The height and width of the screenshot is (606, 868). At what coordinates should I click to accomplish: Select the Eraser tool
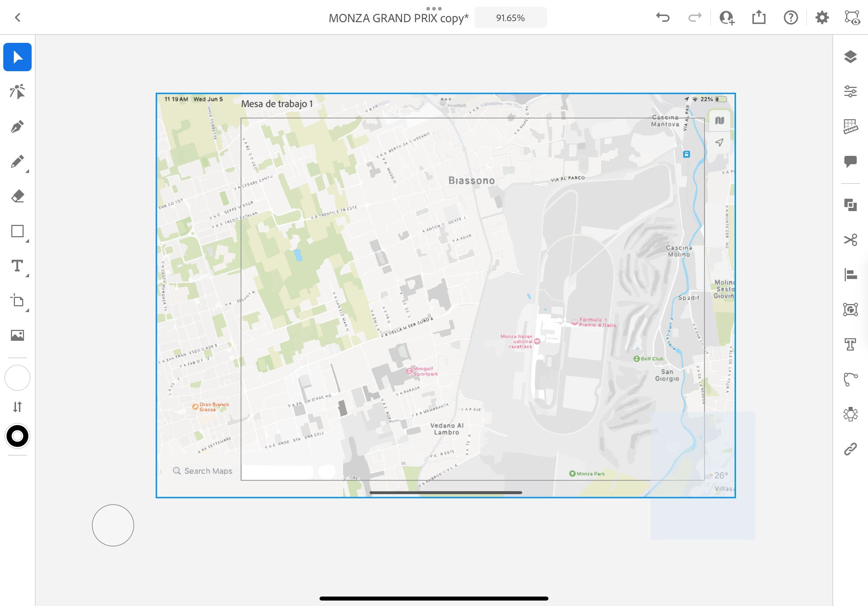coord(17,197)
